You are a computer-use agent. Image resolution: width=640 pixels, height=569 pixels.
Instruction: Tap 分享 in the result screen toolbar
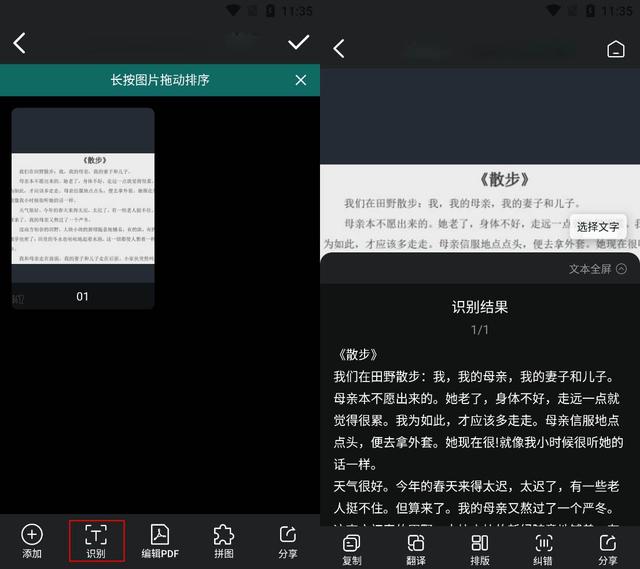[607, 549]
